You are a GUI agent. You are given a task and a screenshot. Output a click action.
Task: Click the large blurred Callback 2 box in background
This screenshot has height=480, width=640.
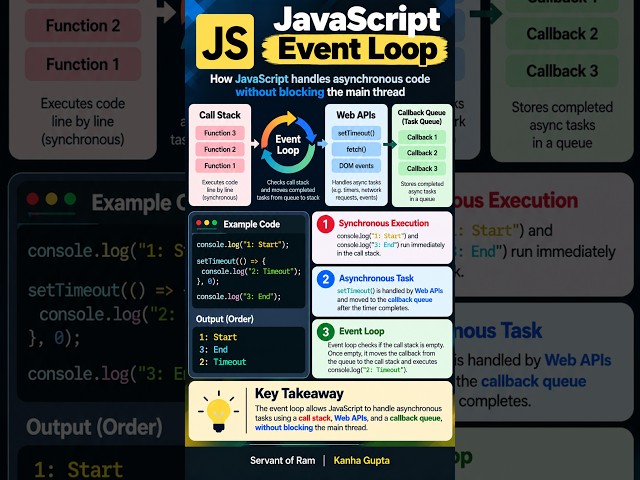562,34
